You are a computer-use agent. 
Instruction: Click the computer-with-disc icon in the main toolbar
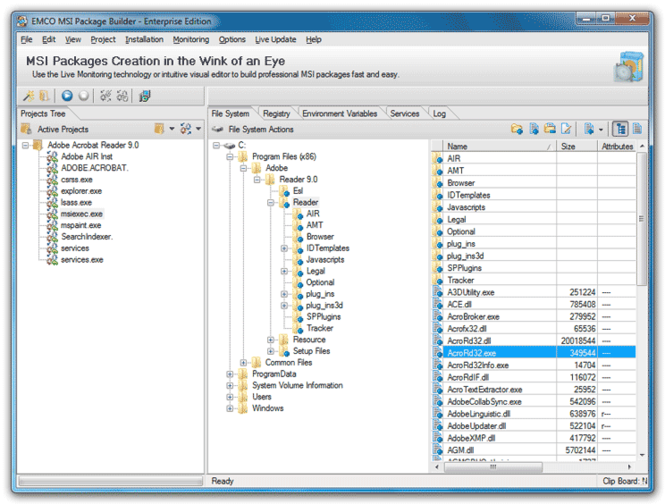pyautogui.click(x=145, y=96)
